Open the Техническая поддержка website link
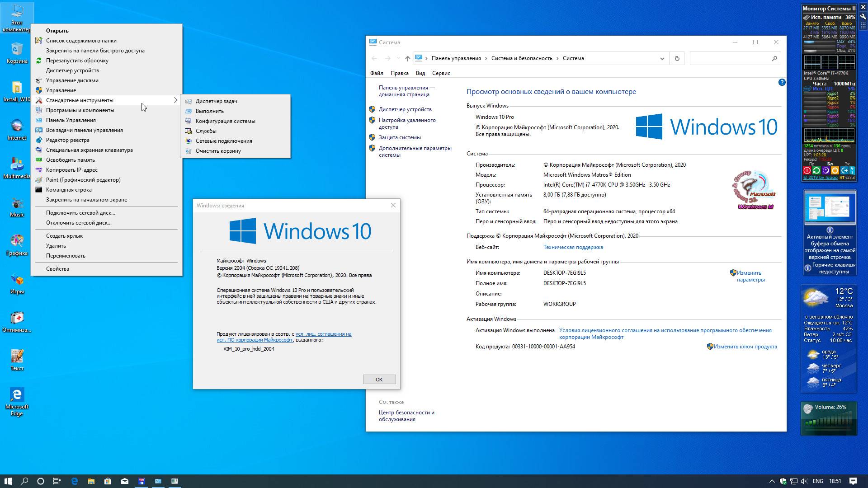Viewport: 868px width, 488px height. click(573, 247)
